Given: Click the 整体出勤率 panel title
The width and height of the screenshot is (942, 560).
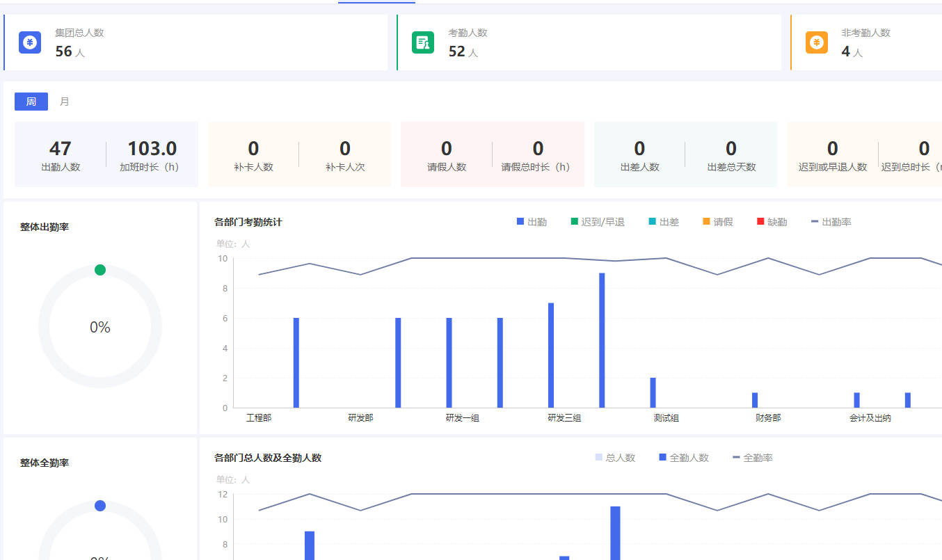Looking at the screenshot, I should pos(45,227).
